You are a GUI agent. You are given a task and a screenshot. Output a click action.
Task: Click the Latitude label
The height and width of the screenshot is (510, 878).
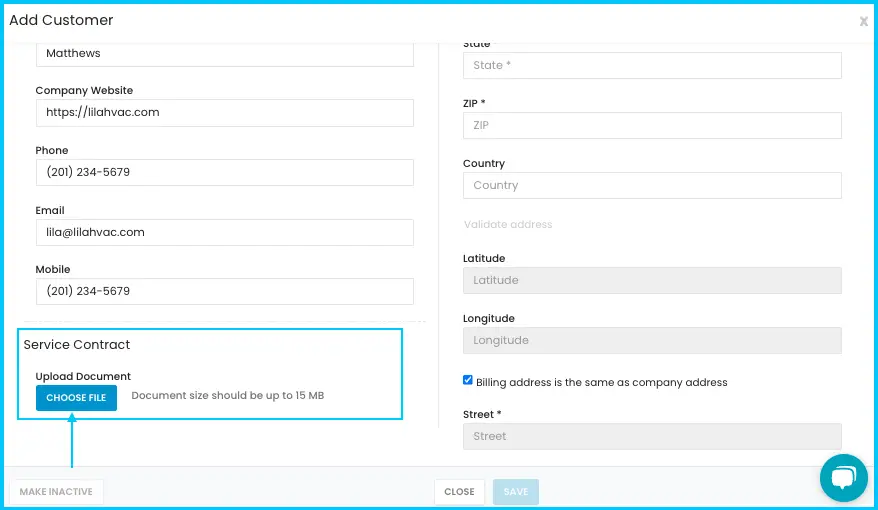coord(484,258)
